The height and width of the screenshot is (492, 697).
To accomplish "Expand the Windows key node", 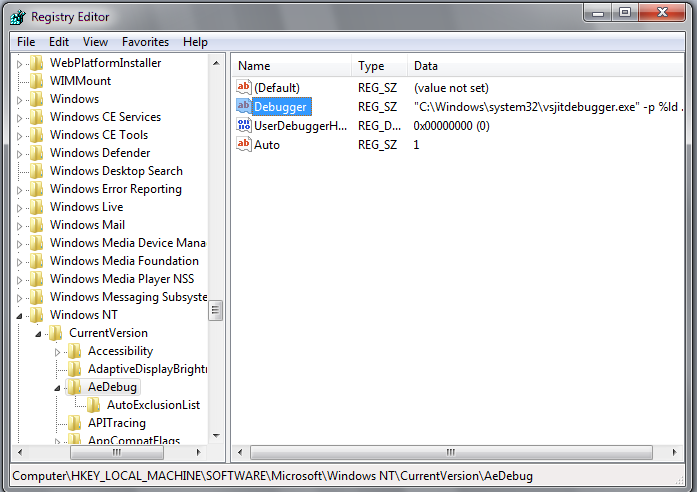I will coord(19,100).
